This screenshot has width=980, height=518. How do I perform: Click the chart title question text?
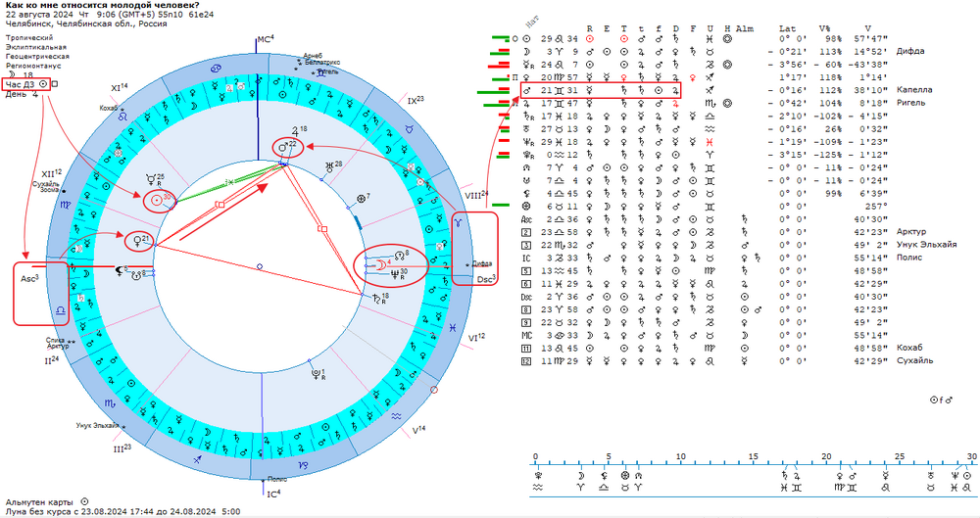(103, 5)
